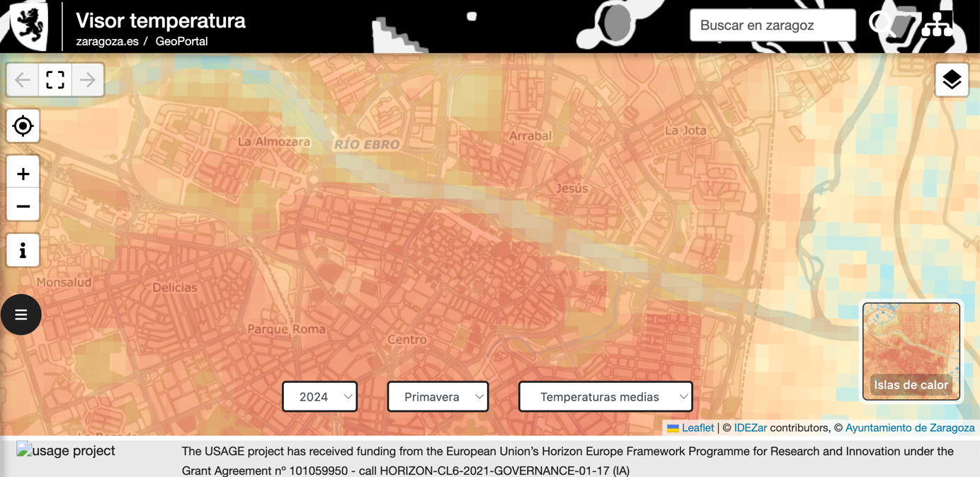Center map on my location
Viewport: 980px width, 477px height.
[x=23, y=126]
